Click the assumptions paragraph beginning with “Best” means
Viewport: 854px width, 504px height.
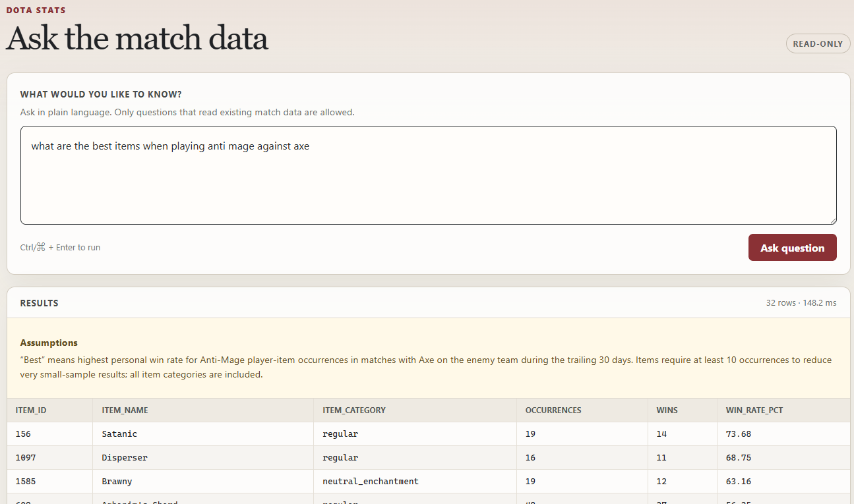pos(426,367)
